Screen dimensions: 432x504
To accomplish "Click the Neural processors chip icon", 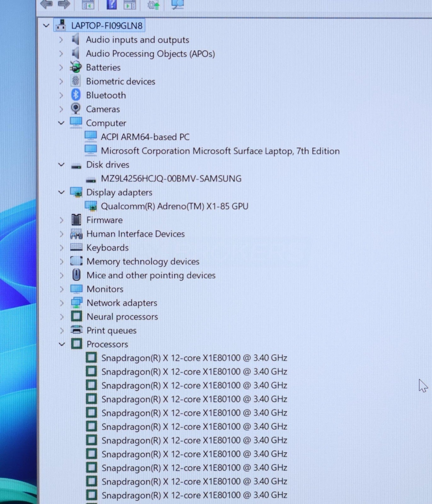I will pyautogui.click(x=77, y=316).
